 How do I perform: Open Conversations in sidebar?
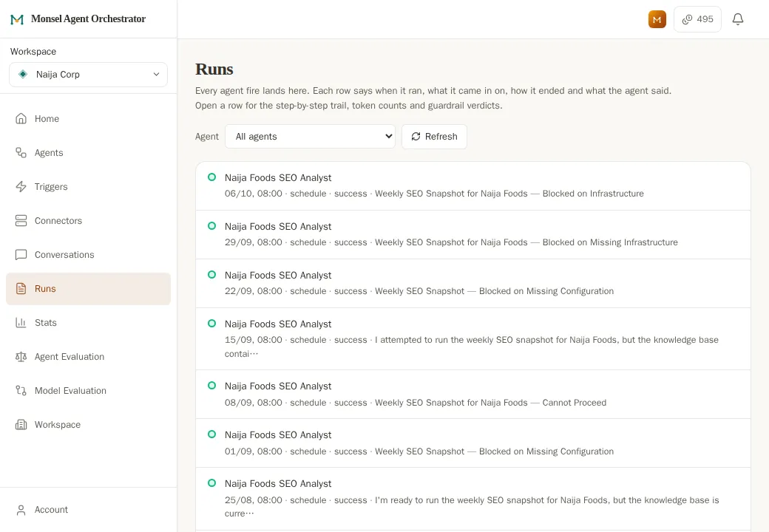tap(88, 255)
